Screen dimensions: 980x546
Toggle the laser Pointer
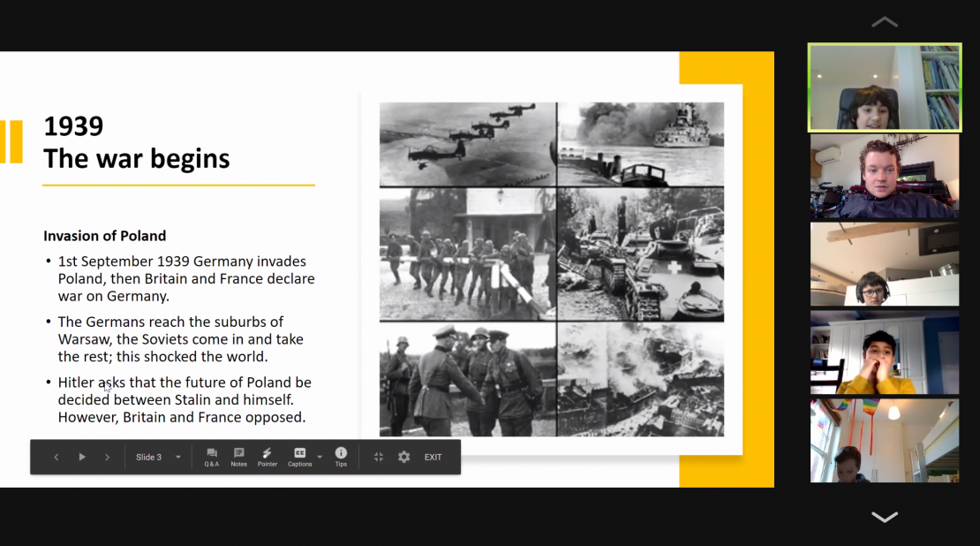pos(267,457)
